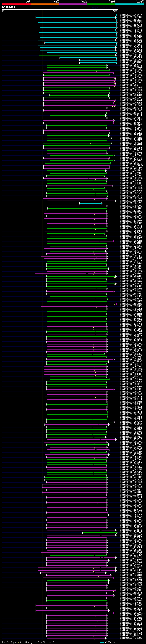Select the UniRef100_B8NGN5 label
This screenshot has width=146, height=644.
click(131, 286)
